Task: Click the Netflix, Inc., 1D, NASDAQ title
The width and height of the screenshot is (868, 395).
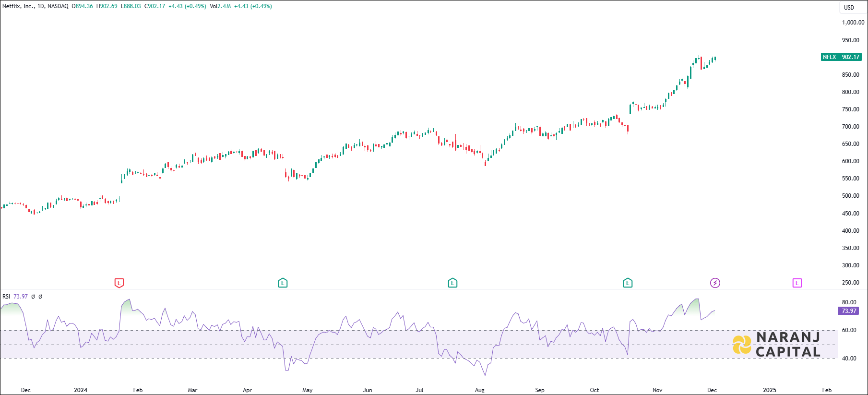Action: coord(36,6)
